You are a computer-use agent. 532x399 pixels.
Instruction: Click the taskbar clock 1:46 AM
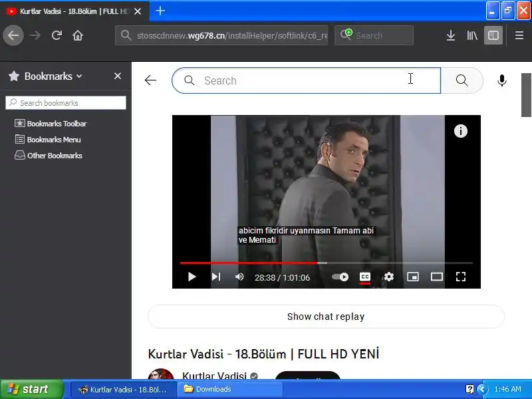pyautogui.click(x=507, y=389)
